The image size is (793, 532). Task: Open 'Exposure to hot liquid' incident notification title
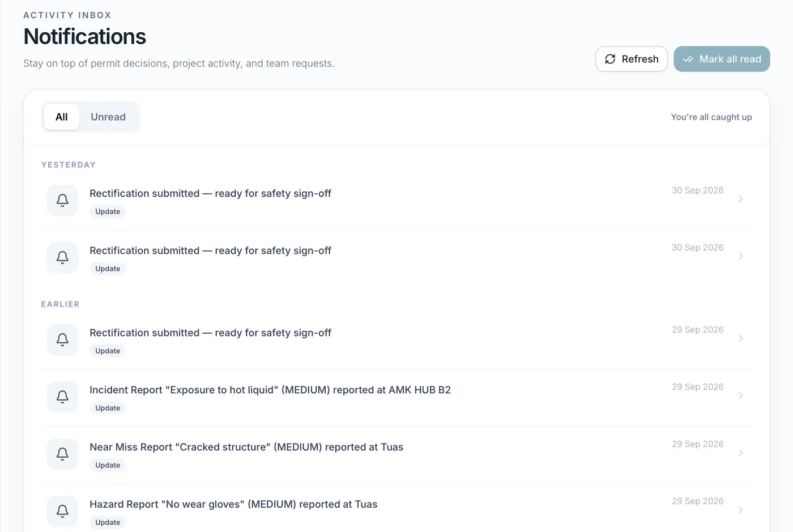(270, 390)
